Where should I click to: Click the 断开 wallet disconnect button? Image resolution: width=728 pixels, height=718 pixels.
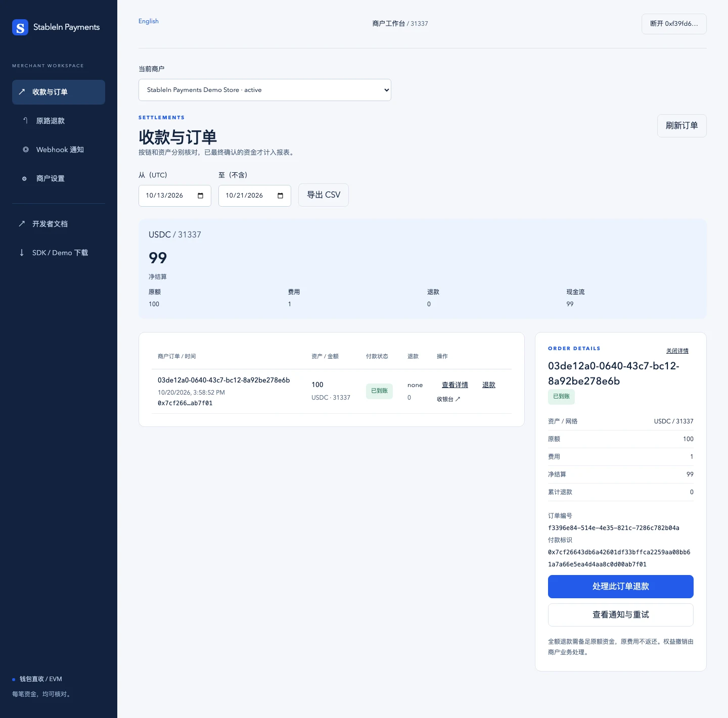pyautogui.click(x=674, y=24)
